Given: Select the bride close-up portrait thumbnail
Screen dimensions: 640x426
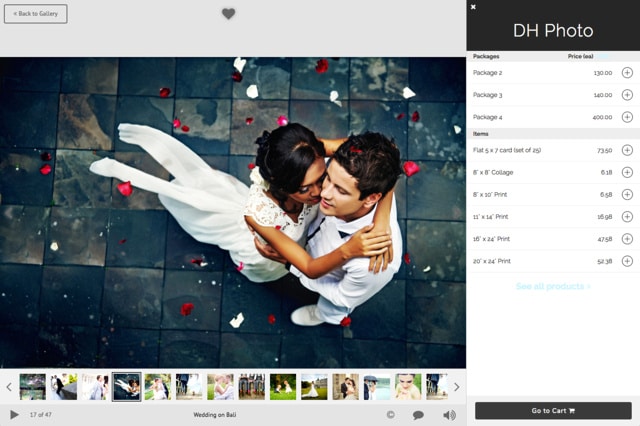Looking at the screenshot, I should (x=408, y=386).
